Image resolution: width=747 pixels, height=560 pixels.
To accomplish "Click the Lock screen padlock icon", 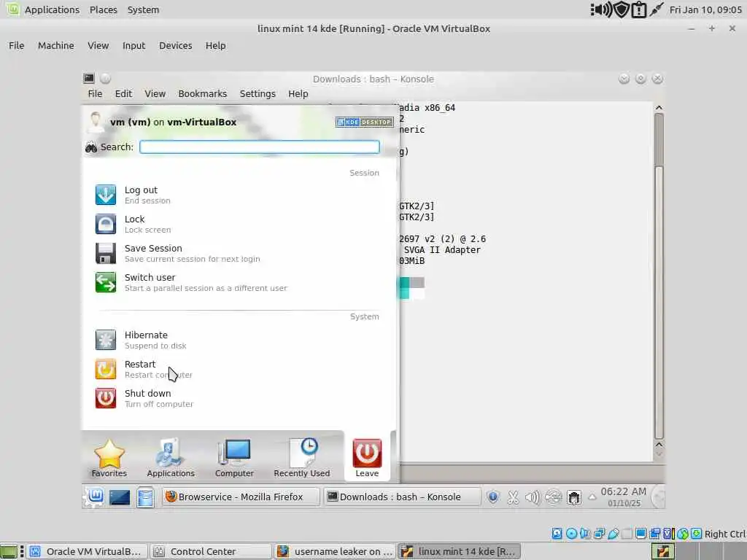I will point(105,224).
